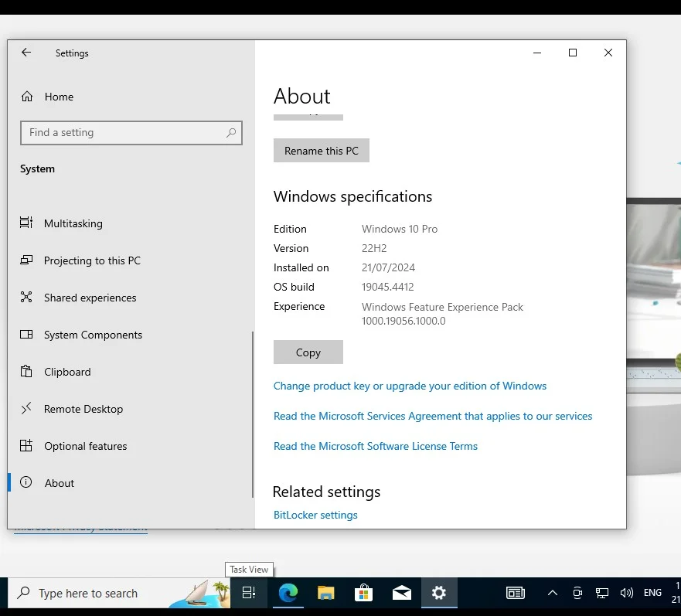Click the Find a setting search box
Screen dimensions: 681x616
tap(131, 132)
